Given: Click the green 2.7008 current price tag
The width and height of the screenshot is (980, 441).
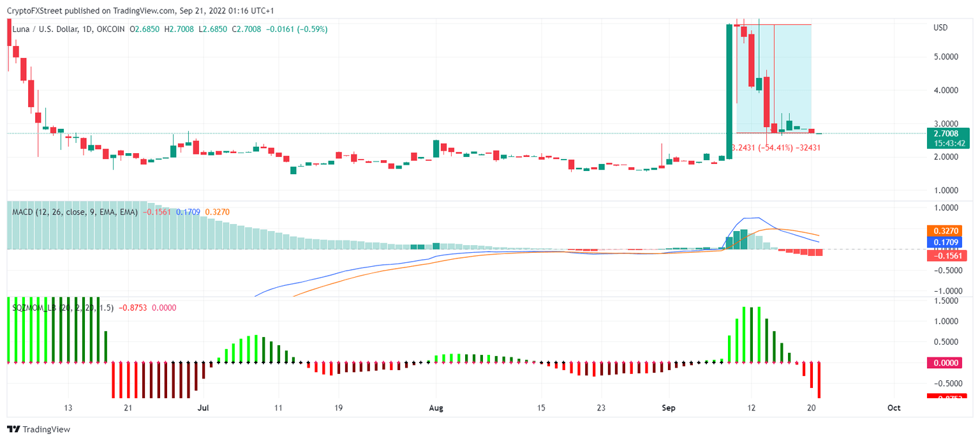Looking at the screenshot, I should point(947,133).
